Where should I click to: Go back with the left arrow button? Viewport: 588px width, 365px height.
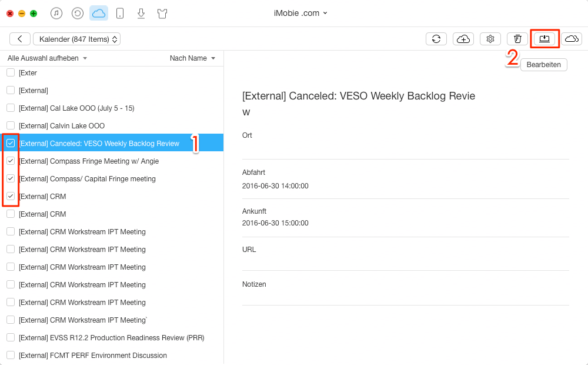pyautogui.click(x=20, y=39)
